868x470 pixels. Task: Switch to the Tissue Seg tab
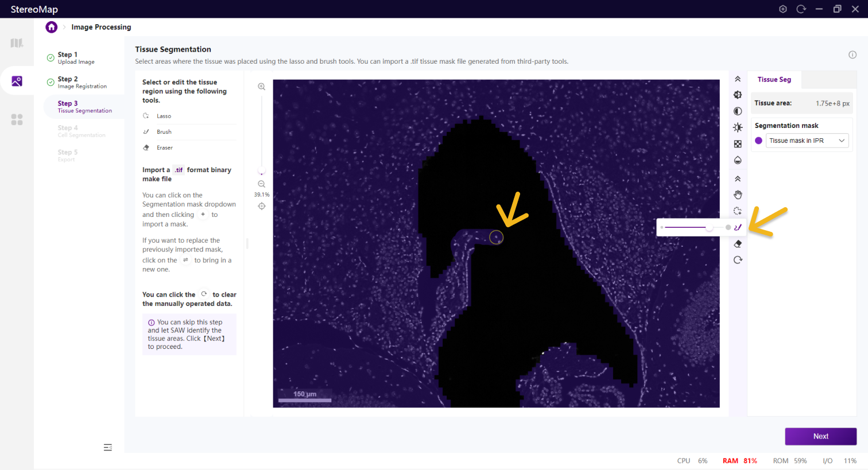pos(774,80)
